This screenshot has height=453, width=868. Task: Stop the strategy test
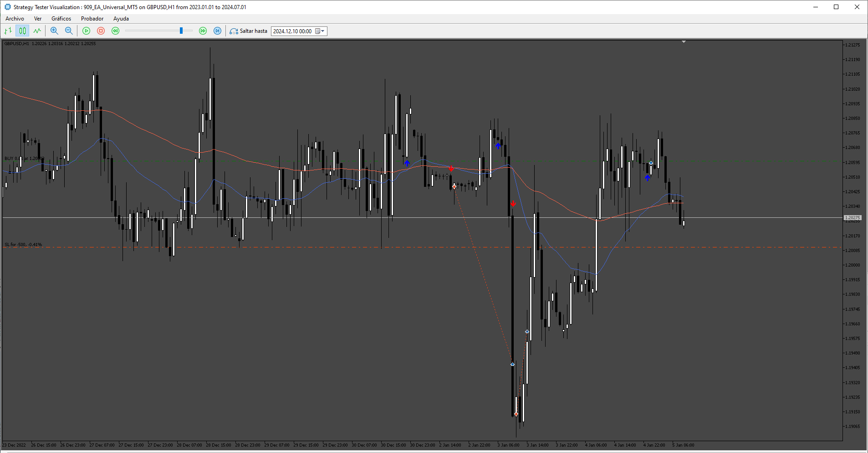pos(101,31)
